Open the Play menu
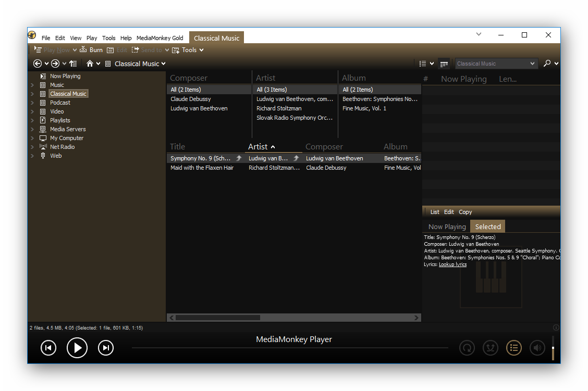The width and height of the screenshot is (588, 391). 92,38
